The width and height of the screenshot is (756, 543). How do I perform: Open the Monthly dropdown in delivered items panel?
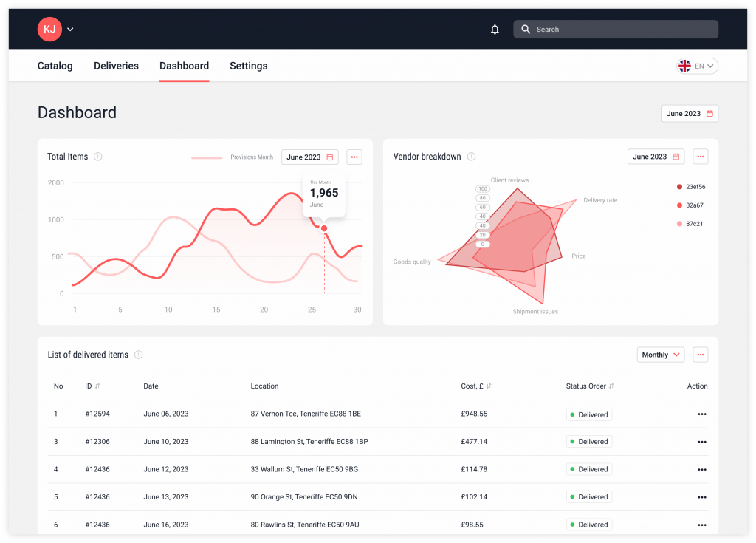click(x=660, y=355)
